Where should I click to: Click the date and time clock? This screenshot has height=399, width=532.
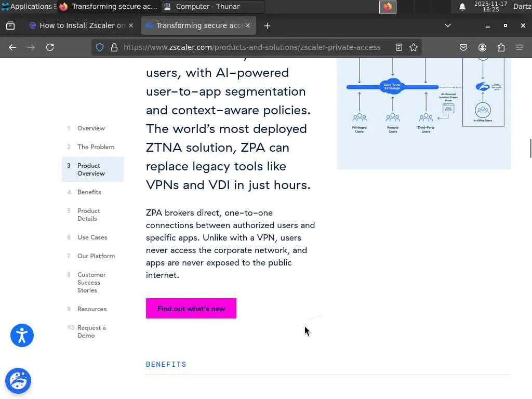click(490, 6)
